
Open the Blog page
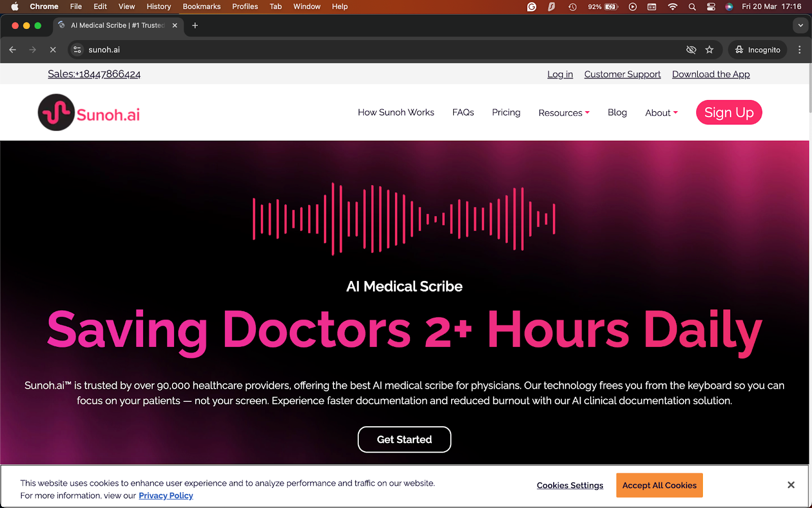tap(617, 112)
